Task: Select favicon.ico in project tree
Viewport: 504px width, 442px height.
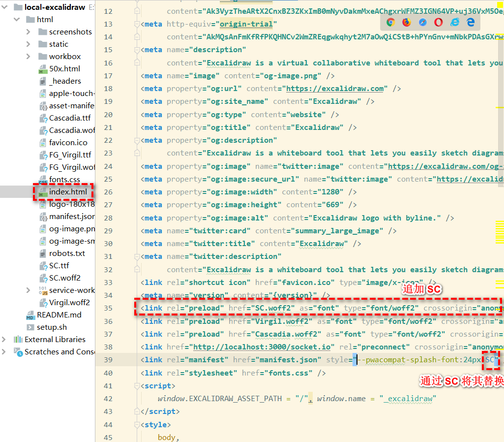Action: click(68, 143)
